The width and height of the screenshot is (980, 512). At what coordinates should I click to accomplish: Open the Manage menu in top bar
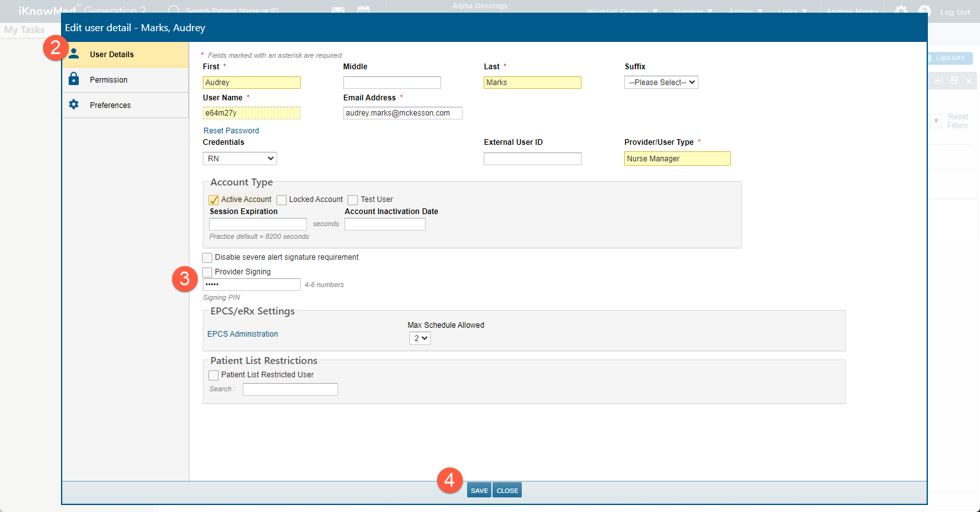(693, 11)
